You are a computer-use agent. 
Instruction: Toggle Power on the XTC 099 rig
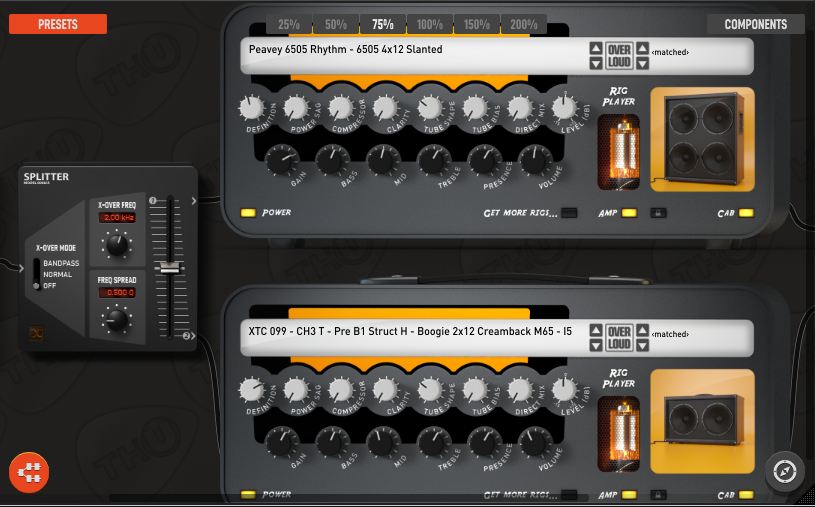coord(248,495)
